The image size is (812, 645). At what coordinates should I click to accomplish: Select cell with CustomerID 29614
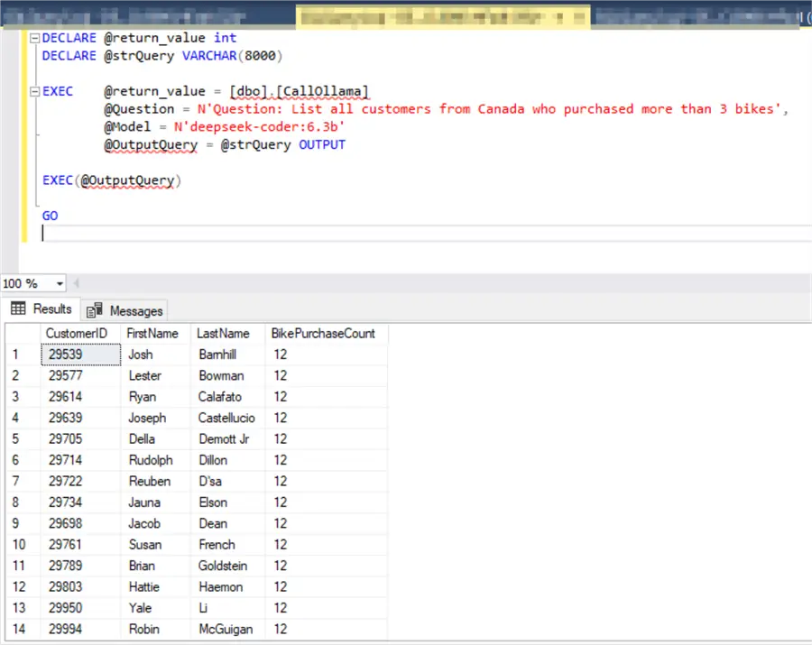tap(81, 397)
